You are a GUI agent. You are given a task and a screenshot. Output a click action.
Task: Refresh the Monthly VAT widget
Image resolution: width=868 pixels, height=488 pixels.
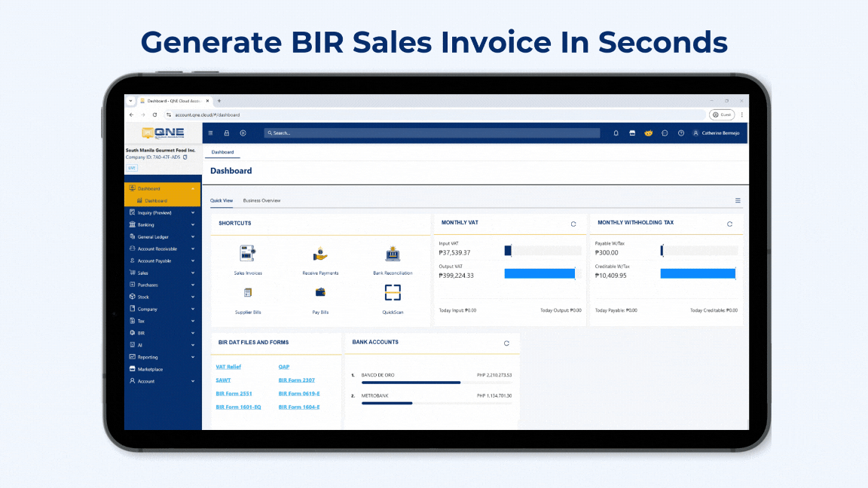point(573,224)
